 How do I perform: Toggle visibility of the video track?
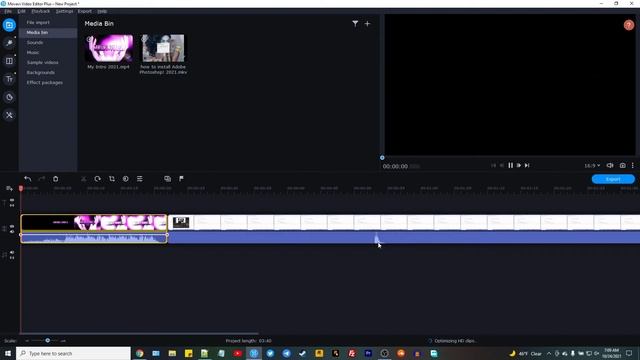click(12, 226)
